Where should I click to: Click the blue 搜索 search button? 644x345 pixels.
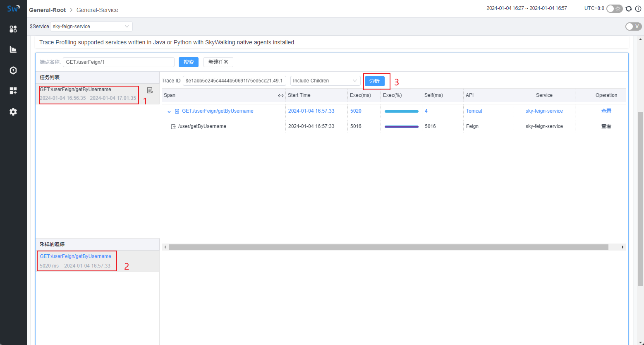pos(189,62)
